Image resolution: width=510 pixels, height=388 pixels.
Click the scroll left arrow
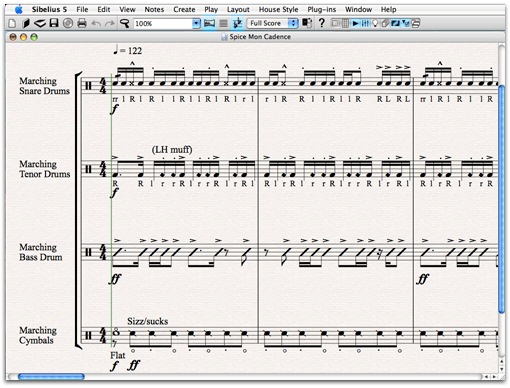pos(486,377)
